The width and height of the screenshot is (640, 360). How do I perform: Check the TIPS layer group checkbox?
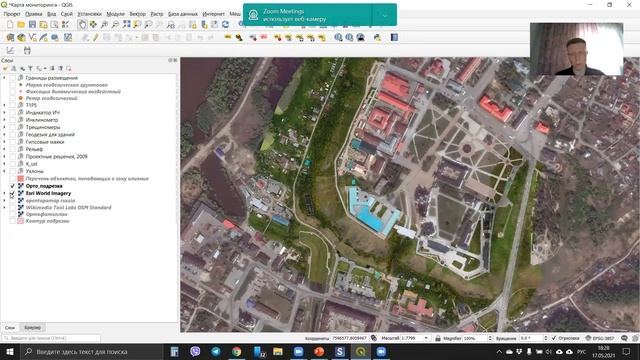13,105
